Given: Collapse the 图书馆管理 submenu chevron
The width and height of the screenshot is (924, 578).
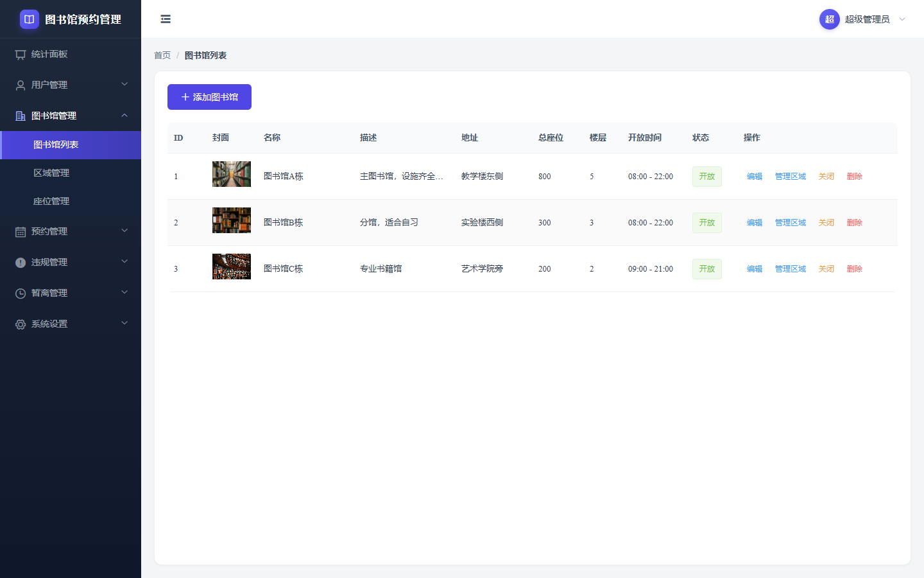Looking at the screenshot, I should tap(124, 115).
